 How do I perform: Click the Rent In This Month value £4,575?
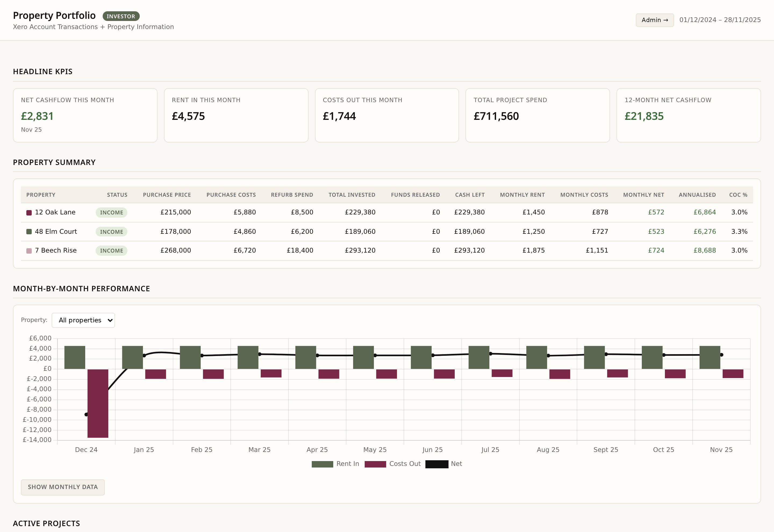coord(188,116)
